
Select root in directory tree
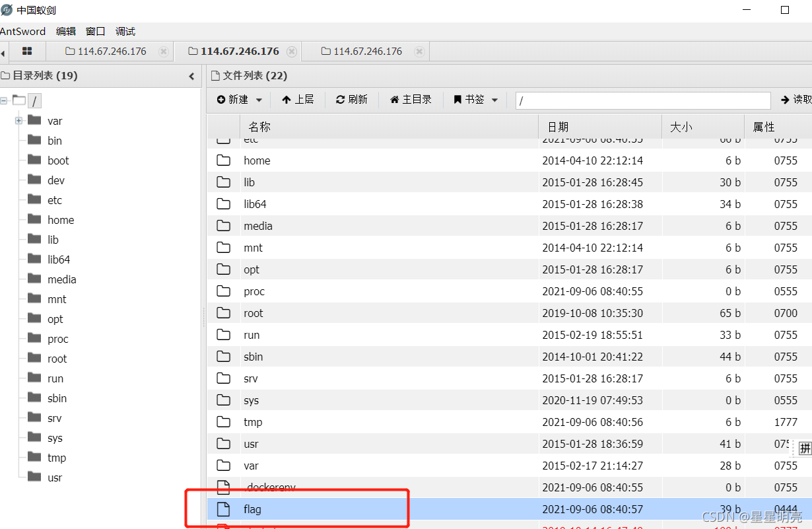[57, 359]
